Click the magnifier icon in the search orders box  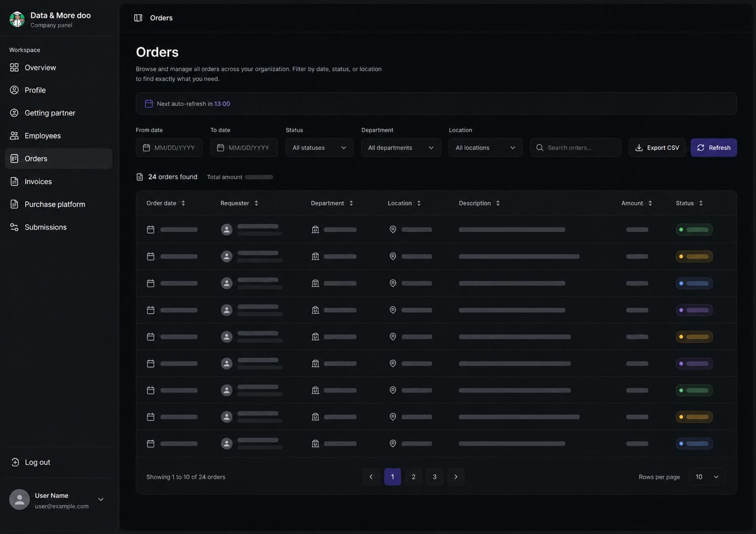[x=540, y=147]
